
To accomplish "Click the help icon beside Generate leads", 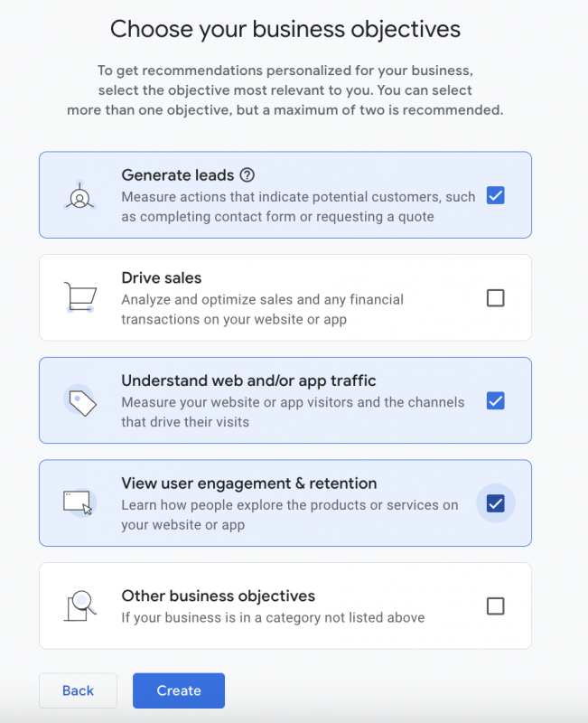I will [247, 175].
